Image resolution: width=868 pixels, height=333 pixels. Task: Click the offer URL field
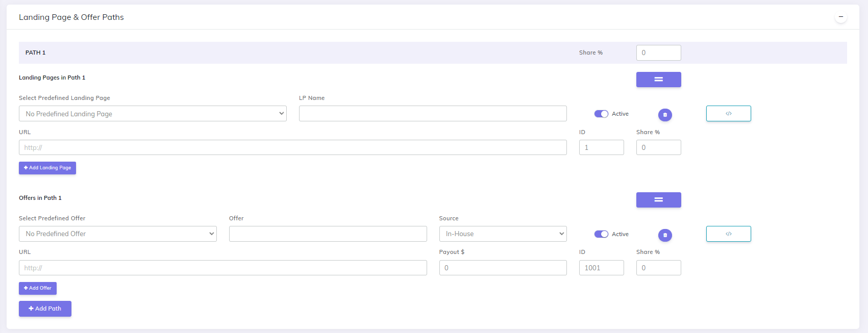[222, 268]
